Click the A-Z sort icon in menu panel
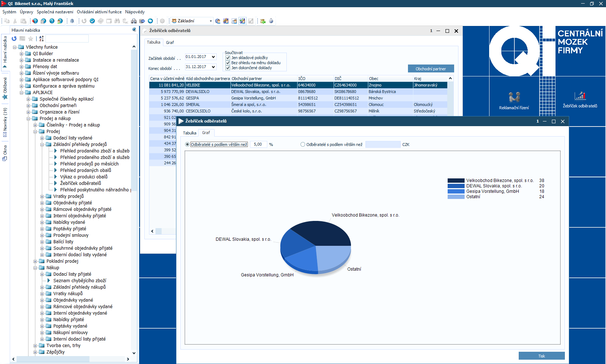The image size is (606, 364). (41, 39)
